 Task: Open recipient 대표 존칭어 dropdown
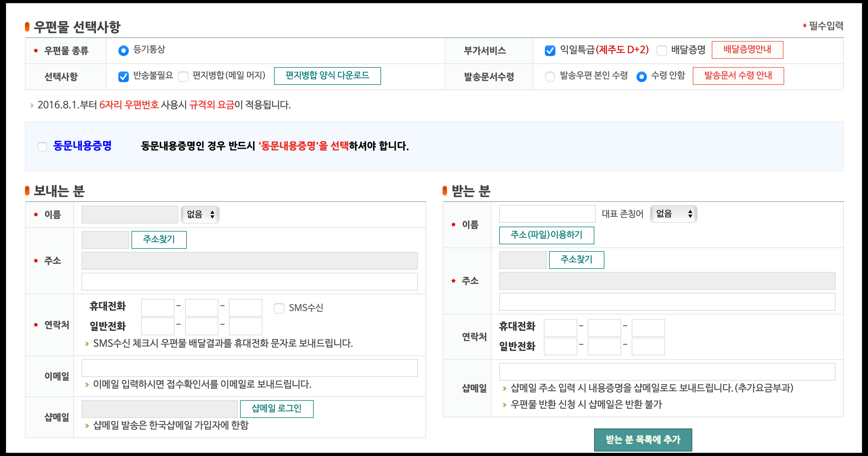pyautogui.click(x=673, y=214)
